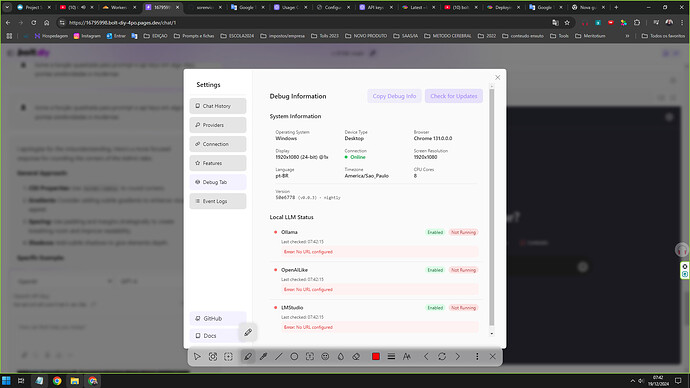
Task: Open the three-dot more options in annotation toolbar
Action: (x=477, y=357)
